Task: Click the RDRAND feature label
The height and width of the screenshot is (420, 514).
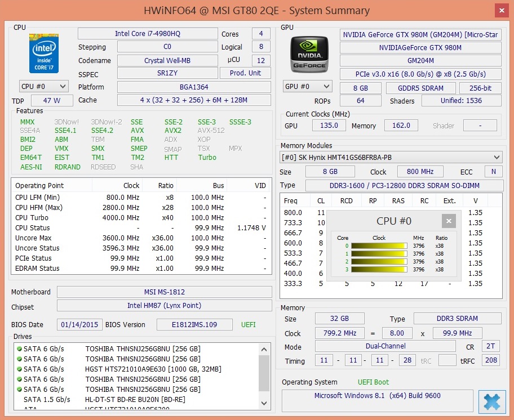Action: 68,167
